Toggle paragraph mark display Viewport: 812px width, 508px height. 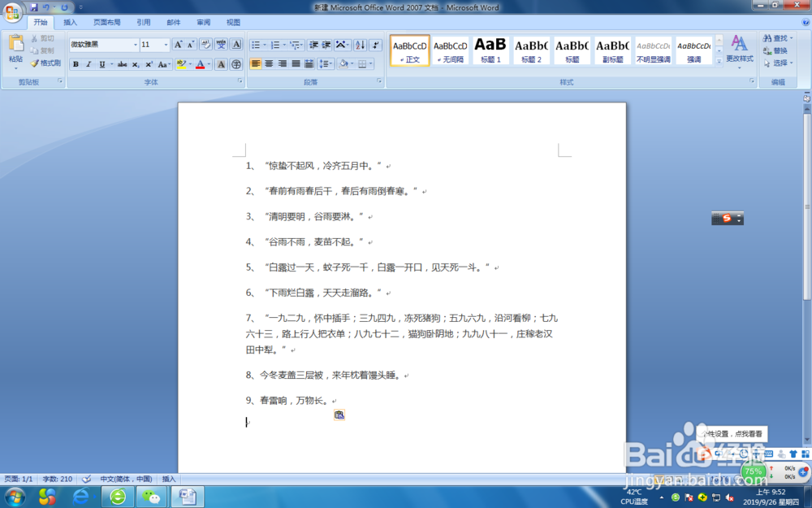click(377, 45)
